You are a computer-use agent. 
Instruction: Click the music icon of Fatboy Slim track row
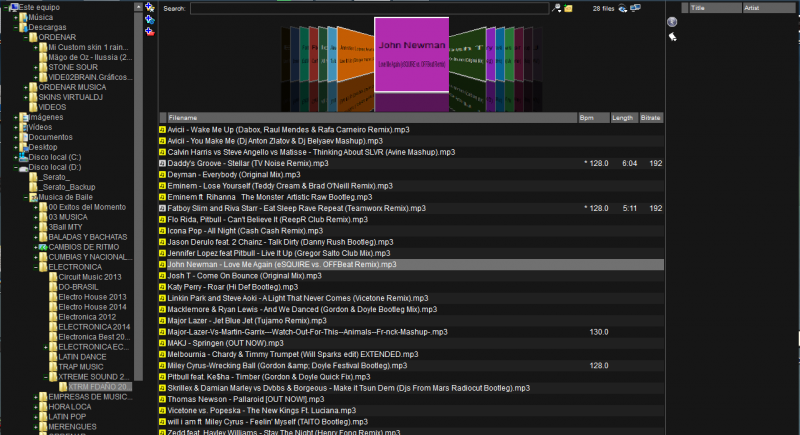point(162,209)
